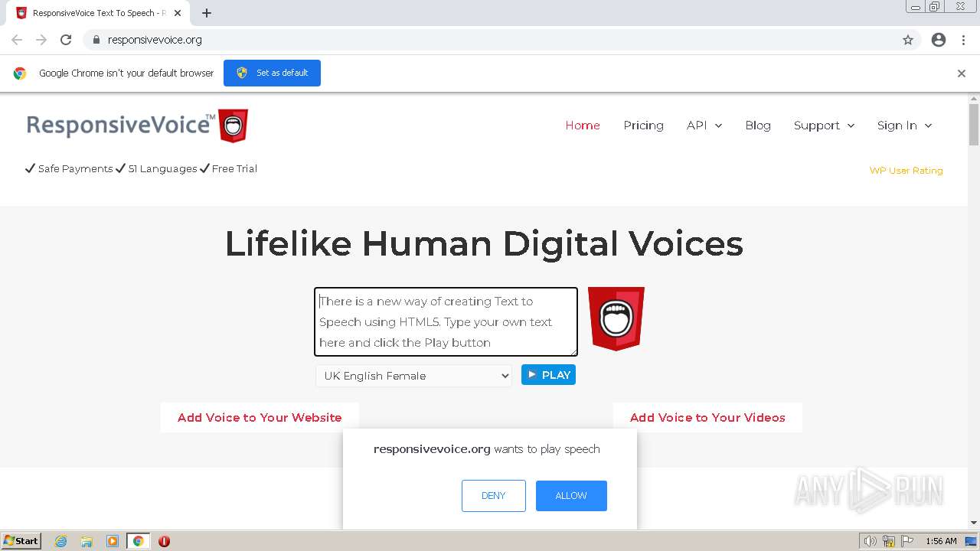The width and height of the screenshot is (980, 551).
Task: Open the UK English Female voice dropdown
Action: click(x=413, y=376)
